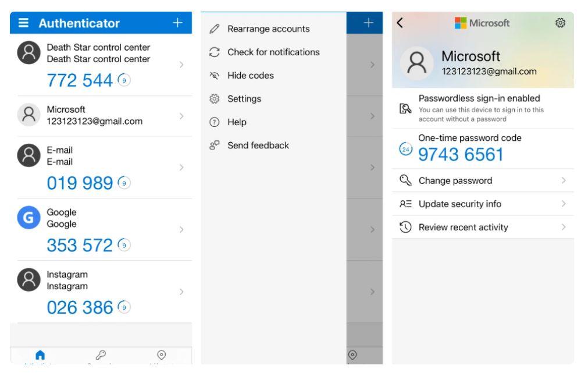Click 123123123@gmail.com in the account list
This screenshot has width=588, height=376.
point(94,121)
